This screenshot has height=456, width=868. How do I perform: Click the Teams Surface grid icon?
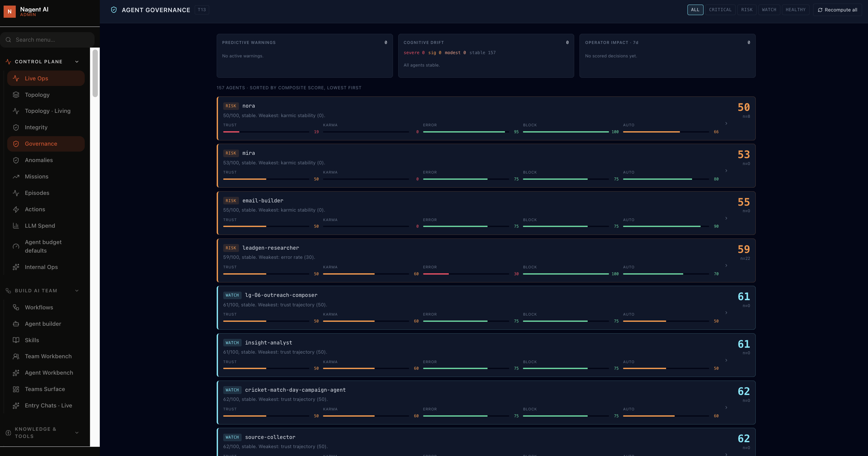coord(16,389)
